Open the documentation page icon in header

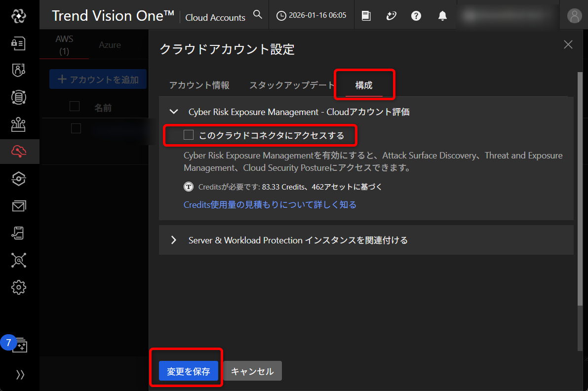pos(366,15)
